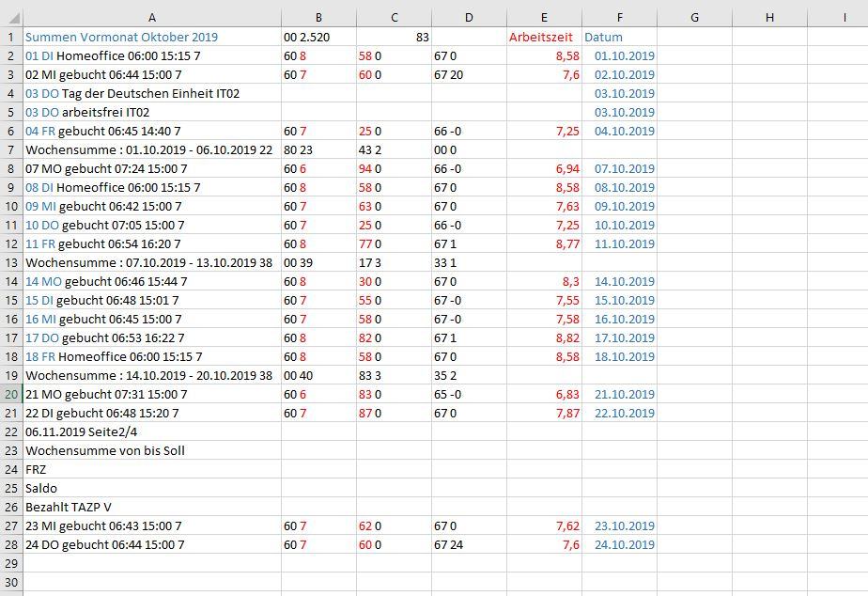This screenshot has width=868, height=596.
Task: Select column G header
Action: (x=695, y=18)
